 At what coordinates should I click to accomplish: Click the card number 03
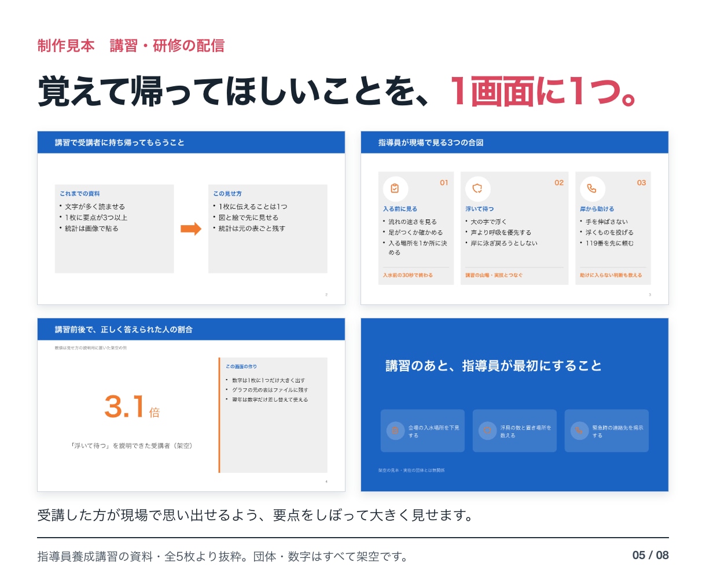click(x=641, y=183)
